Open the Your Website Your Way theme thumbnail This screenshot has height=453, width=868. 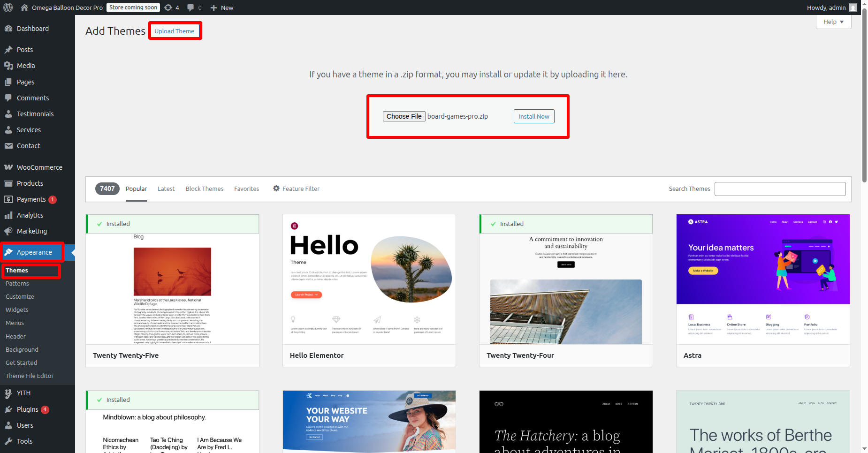tap(369, 422)
